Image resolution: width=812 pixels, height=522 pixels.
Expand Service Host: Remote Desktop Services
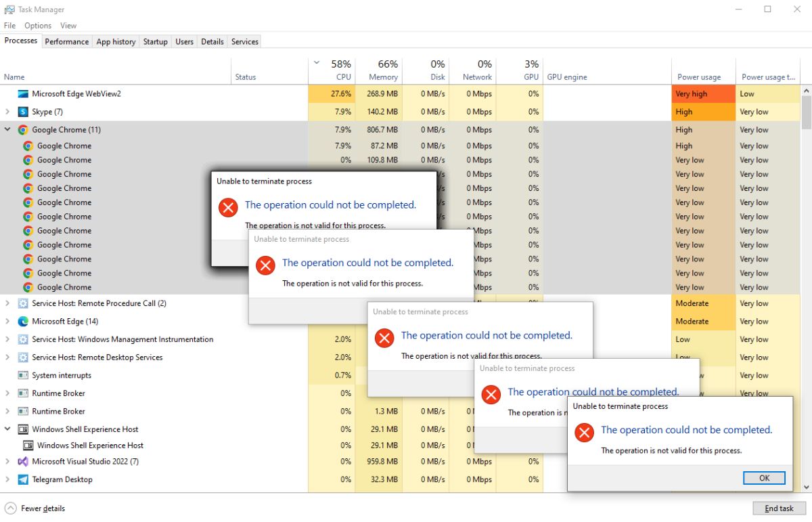(x=7, y=357)
